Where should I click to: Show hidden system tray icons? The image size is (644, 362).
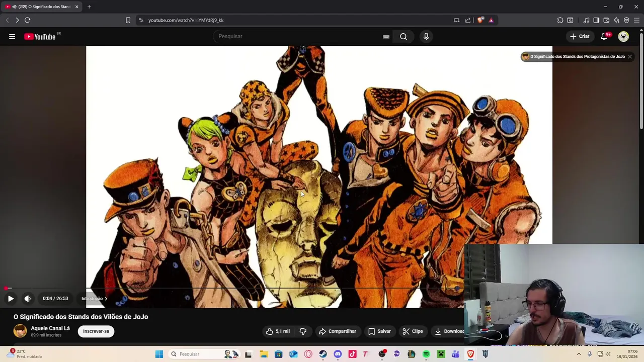pos(579,354)
